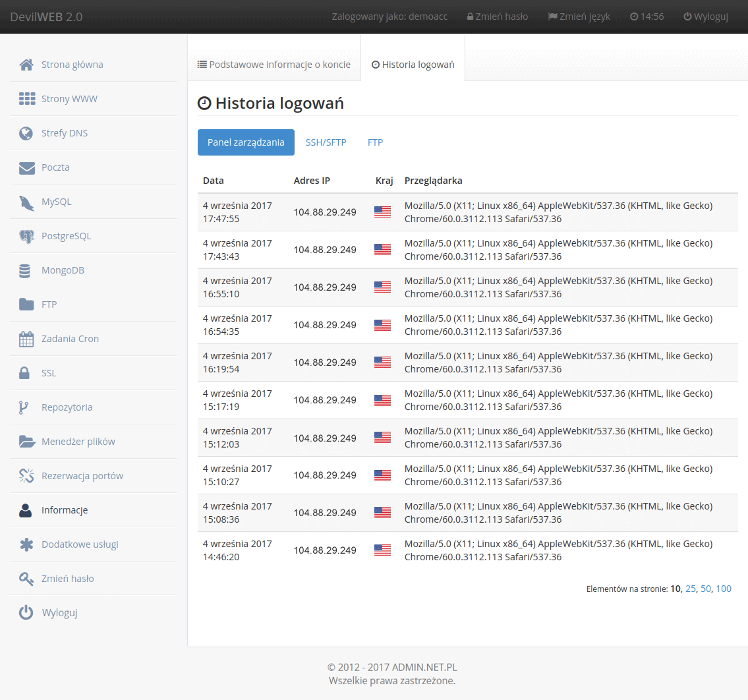The image size is (748, 700).
Task: Show FTP login history
Action: point(375,142)
